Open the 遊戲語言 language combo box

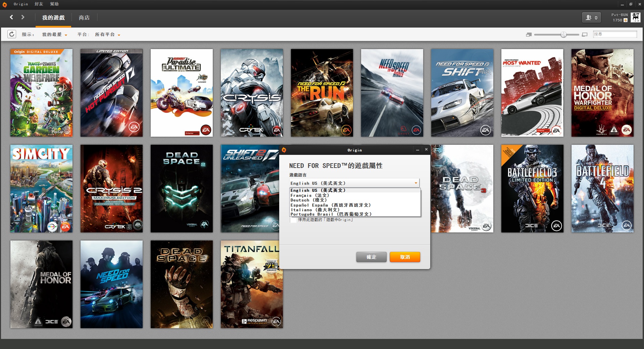[354, 183]
